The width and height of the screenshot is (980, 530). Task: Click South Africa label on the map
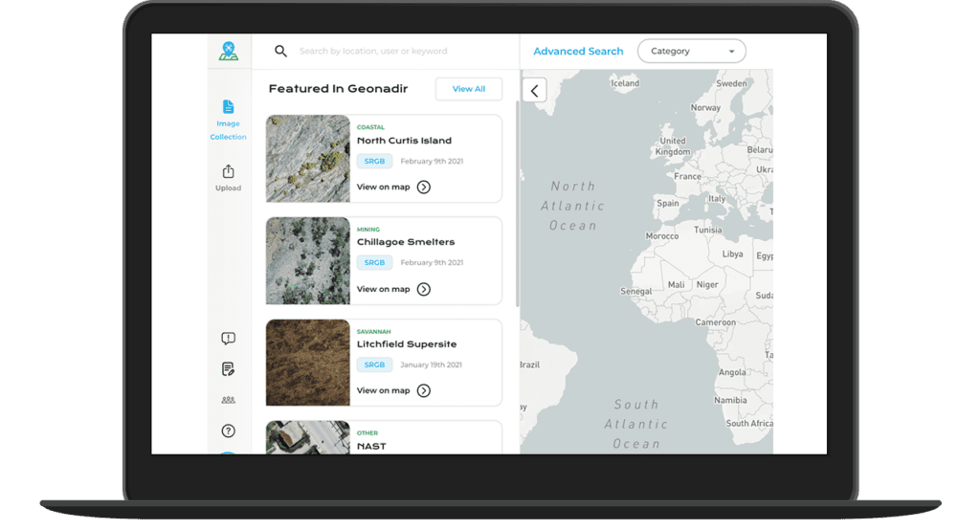tap(749, 423)
